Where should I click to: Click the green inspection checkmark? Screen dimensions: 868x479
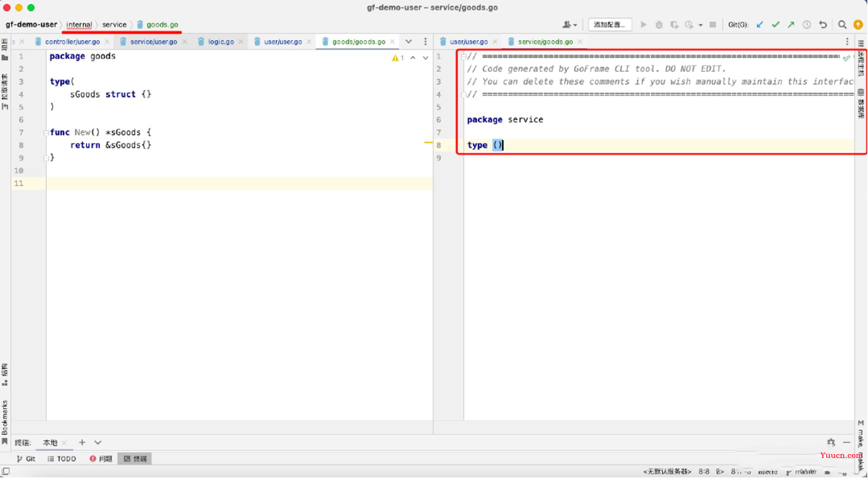click(846, 58)
